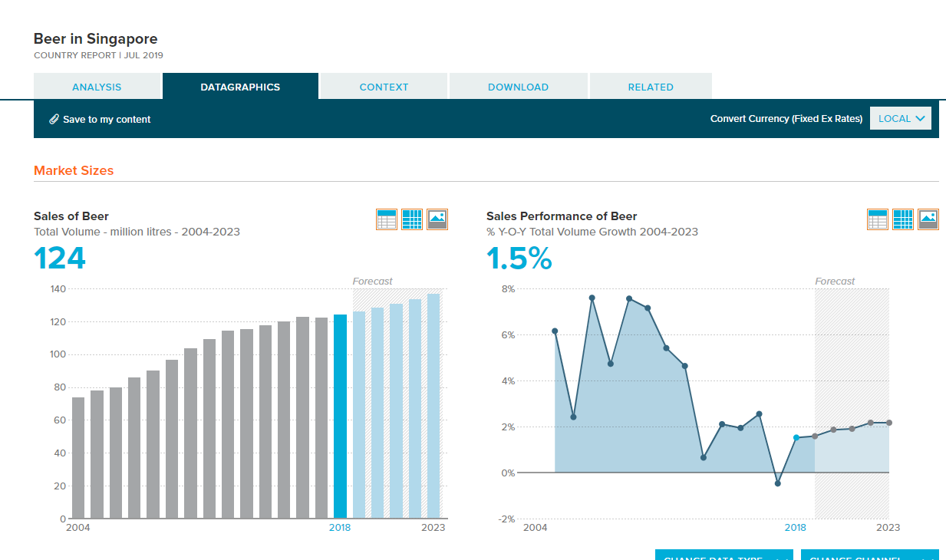Viewport: 946px width, 560px height.
Task: Open image export icon for Sales Performance chart
Action: click(x=928, y=219)
